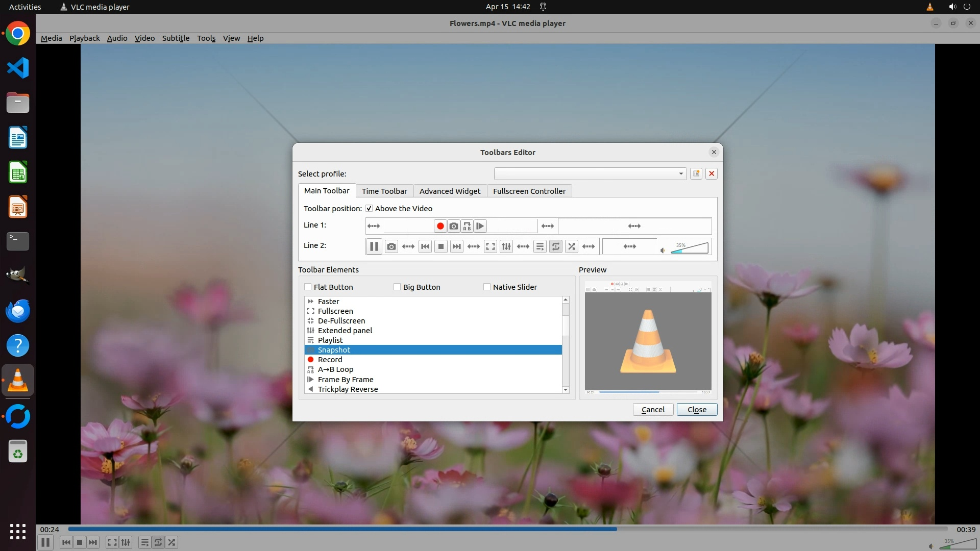Switch to the Time Toolbar tab
980x551 pixels.
[x=384, y=191]
